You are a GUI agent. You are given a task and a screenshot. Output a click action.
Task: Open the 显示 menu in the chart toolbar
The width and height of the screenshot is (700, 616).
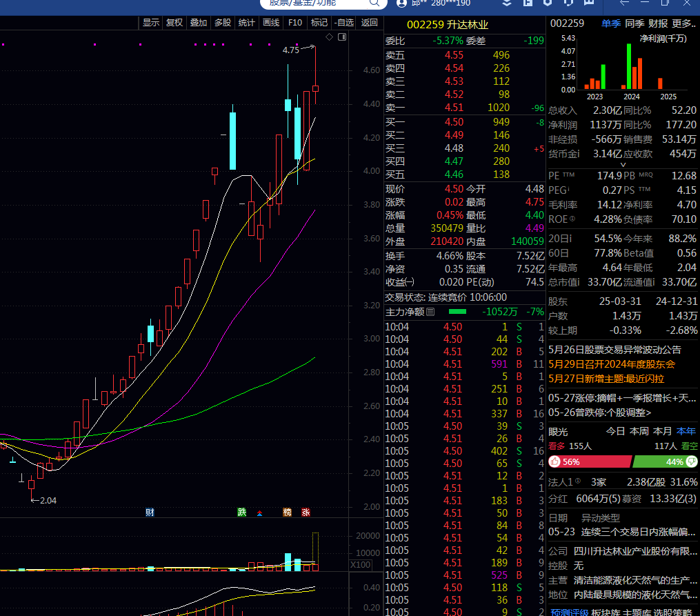(x=151, y=23)
